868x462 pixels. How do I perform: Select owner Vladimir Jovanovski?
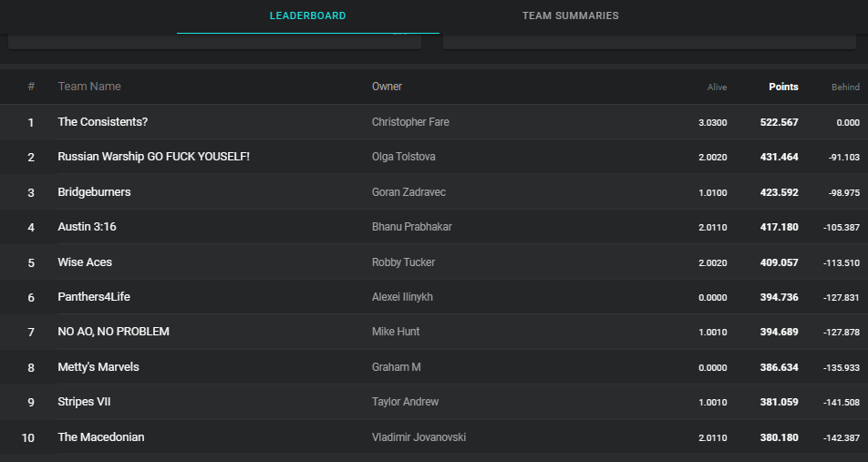[418, 437]
